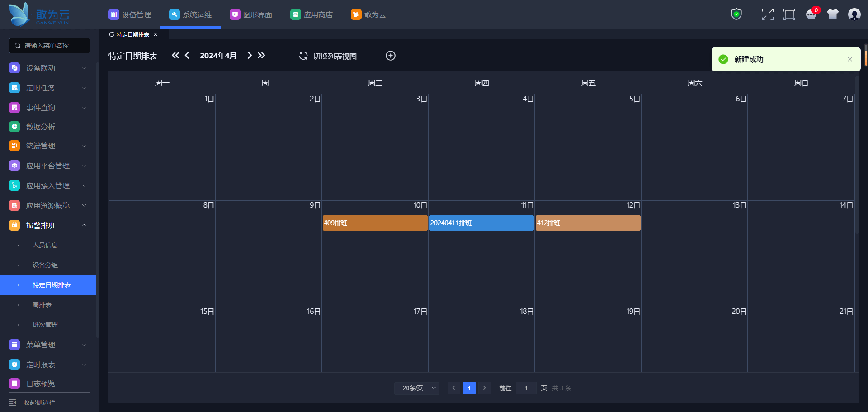Viewport: 868px width, 412px height.
Task: Close the 特定日期排表 page tab
Action: [x=156, y=34]
